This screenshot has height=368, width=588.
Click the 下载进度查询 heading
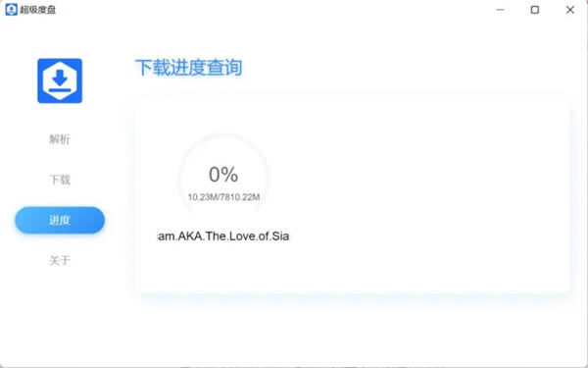click(188, 68)
